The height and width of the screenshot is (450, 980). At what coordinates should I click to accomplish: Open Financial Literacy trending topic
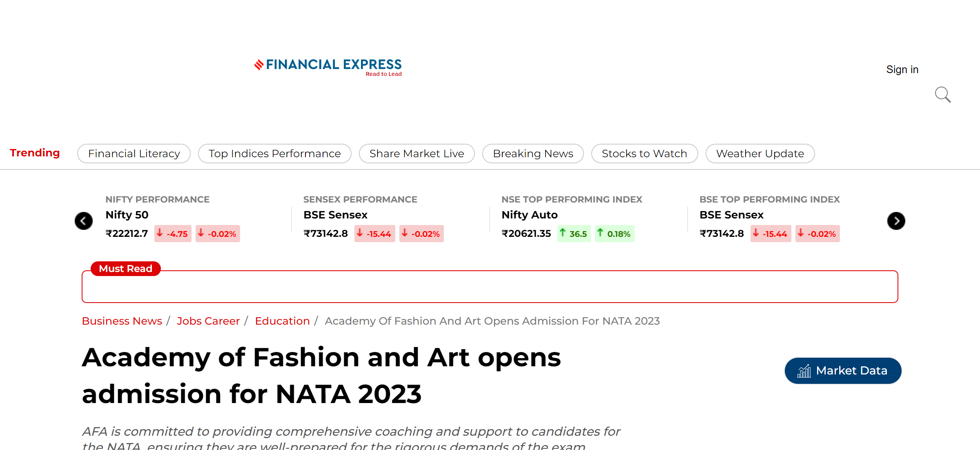[x=134, y=154]
